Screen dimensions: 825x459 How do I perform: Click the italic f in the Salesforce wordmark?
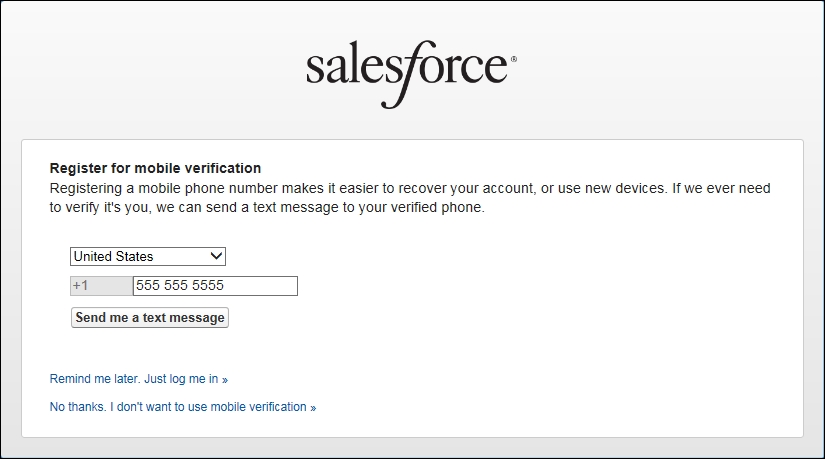[405, 74]
